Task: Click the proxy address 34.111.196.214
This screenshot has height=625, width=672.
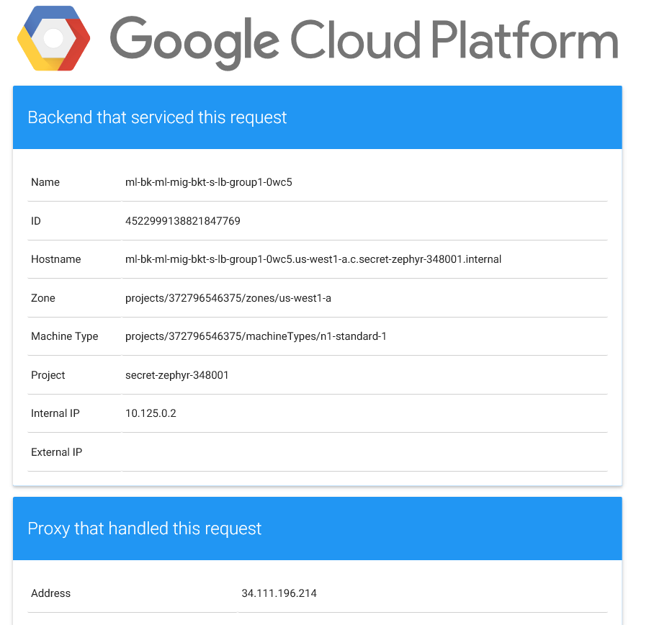Action: coord(279,593)
